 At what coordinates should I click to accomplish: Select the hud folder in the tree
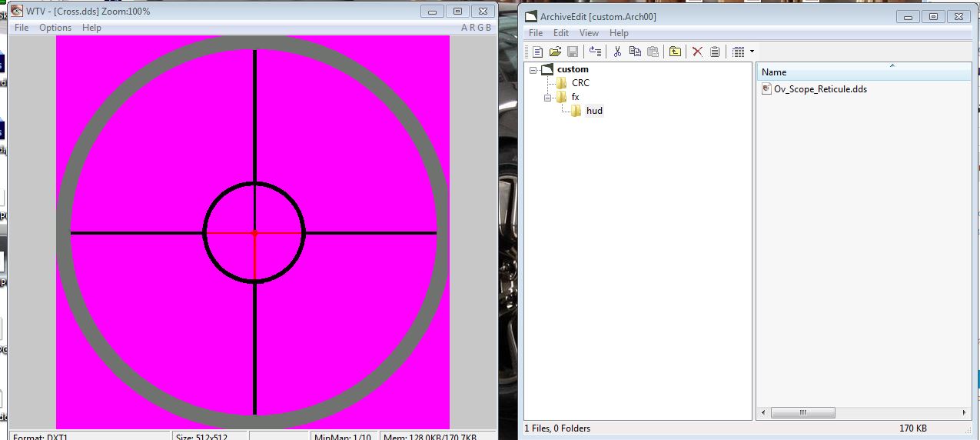594,111
